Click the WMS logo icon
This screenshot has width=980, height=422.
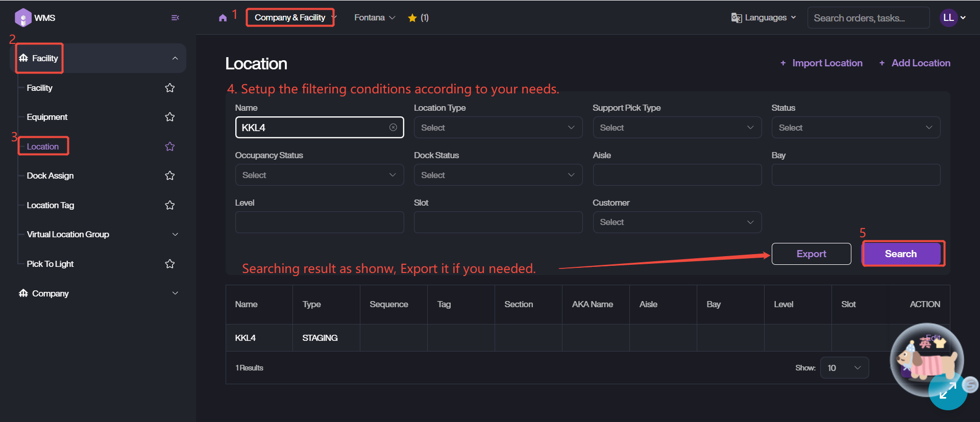[x=23, y=18]
